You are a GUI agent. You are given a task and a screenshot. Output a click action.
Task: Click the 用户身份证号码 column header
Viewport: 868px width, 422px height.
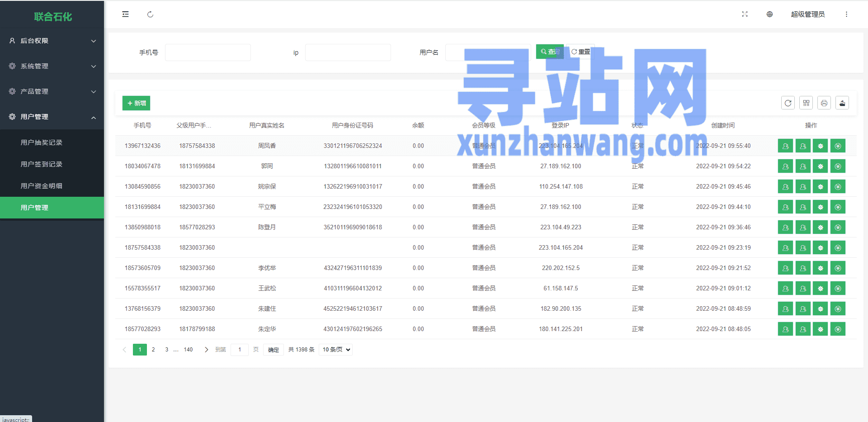tap(353, 125)
